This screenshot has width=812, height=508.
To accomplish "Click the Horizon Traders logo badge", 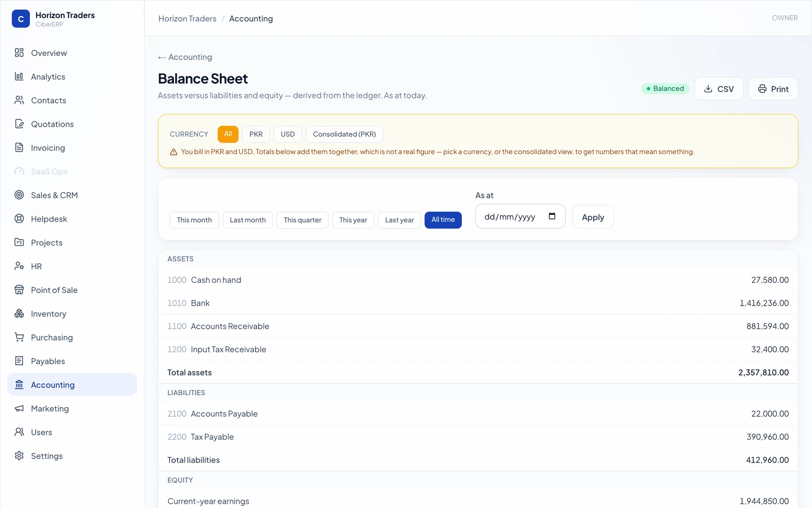I will click(21, 19).
